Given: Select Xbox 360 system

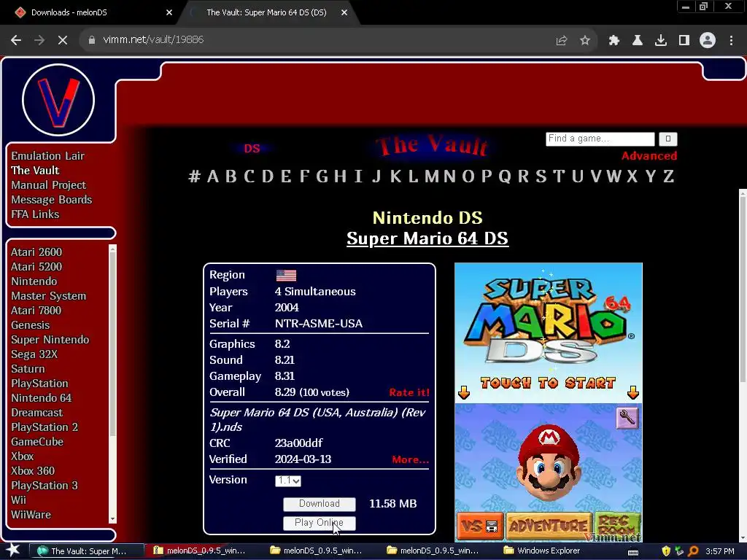Looking at the screenshot, I should click(32, 470).
